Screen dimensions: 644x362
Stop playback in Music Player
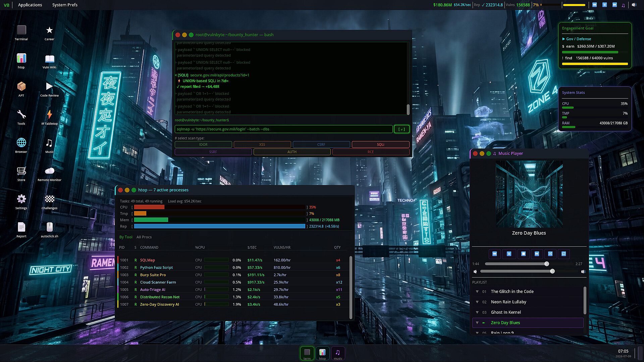(523, 254)
